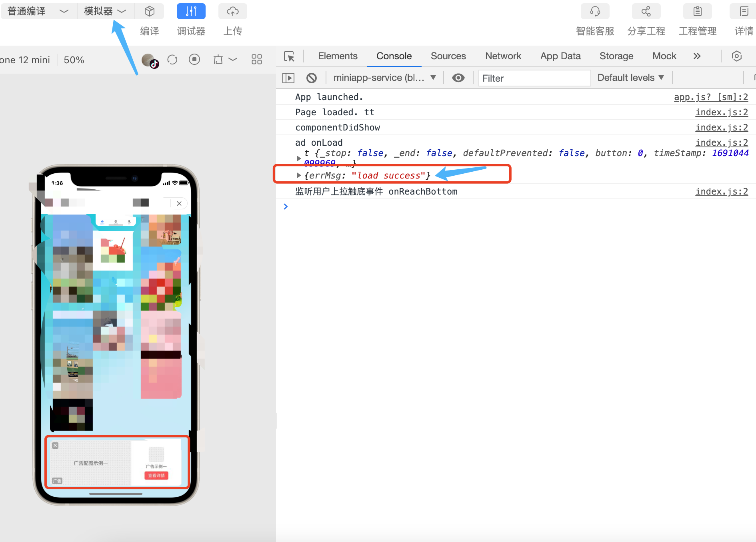Open the app.js? [sm]:2 source link
Image resolution: width=756 pixels, height=542 pixels.
[711, 97]
